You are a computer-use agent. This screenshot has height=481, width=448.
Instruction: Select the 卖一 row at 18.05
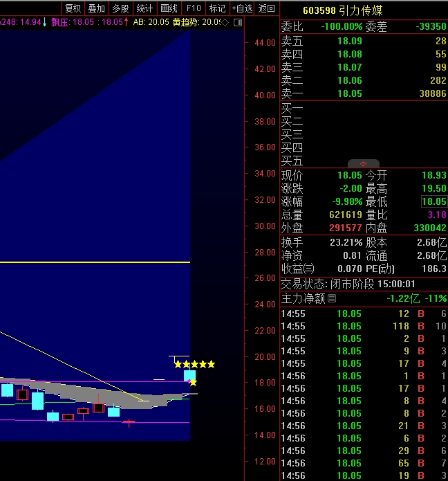click(x=364, y=93)
